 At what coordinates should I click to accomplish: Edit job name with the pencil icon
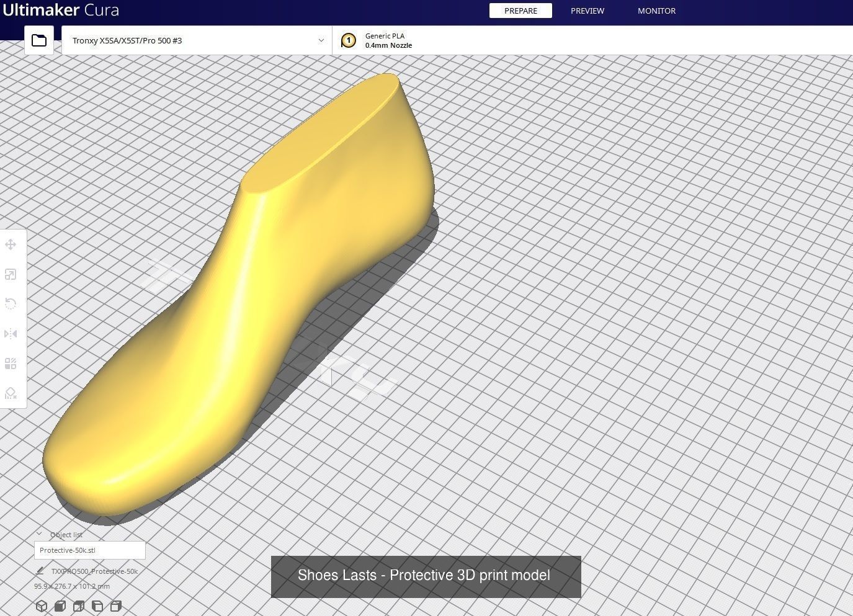point(40,571)
